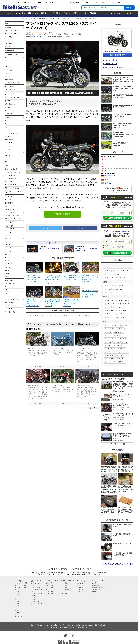Open the 愛車のメーカーを選択 dropdown under オークション
The image size is (138, 644).
tap(121, 213)
